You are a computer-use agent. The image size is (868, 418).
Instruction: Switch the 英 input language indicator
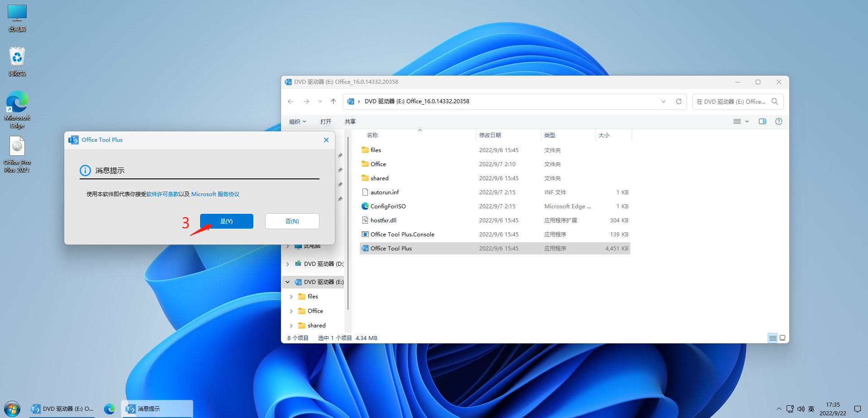click(811, 409)
